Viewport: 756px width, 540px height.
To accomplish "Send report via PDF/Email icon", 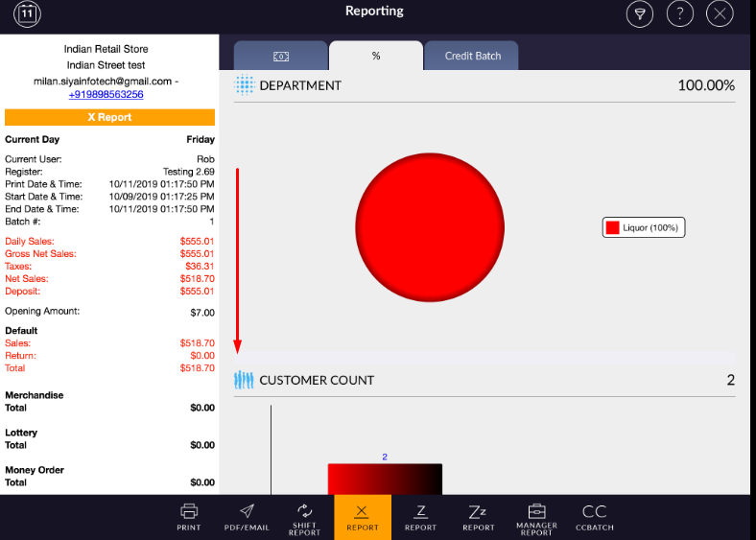I will coord(247,517).
